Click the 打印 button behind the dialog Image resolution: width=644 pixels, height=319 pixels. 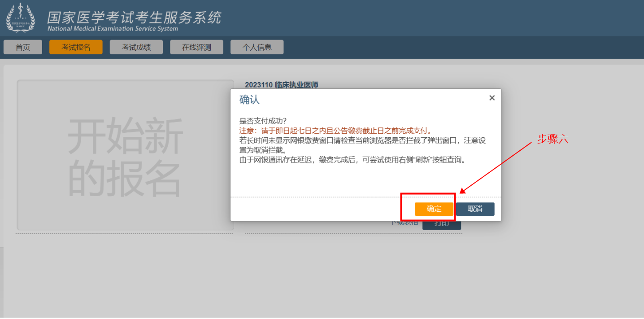click(x=442, y=225)
